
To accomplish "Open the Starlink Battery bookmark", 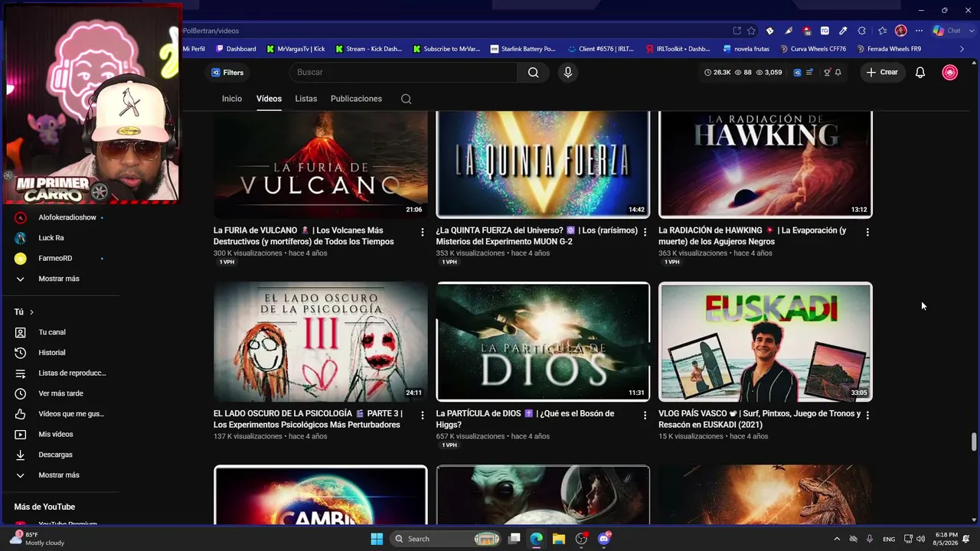I will tap(523, 49).
